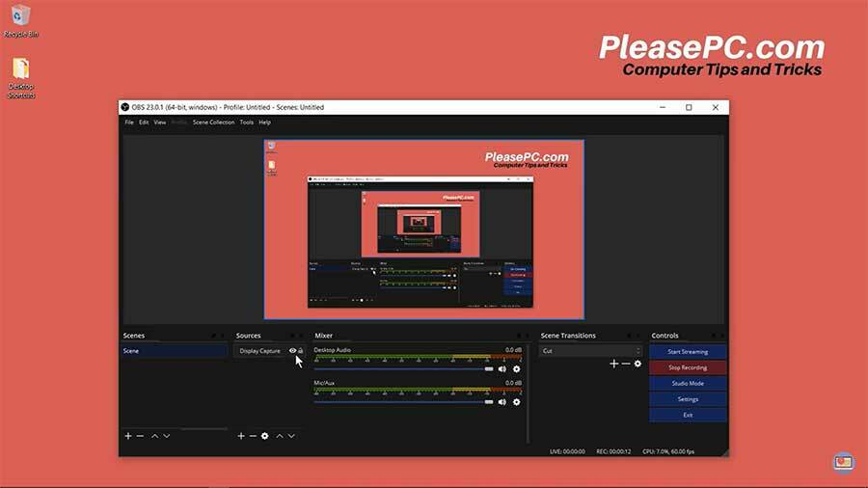Open the Cut transition dropdown
Image resolution: width=868 pixels, height=488 pixels.
tap(590, 351)
